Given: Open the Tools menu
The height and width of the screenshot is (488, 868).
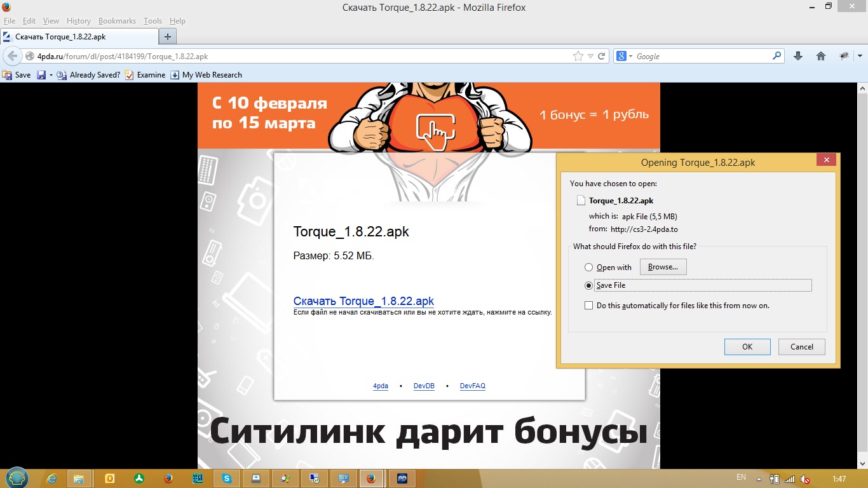Looking at the screenshot, I should 153,21.
